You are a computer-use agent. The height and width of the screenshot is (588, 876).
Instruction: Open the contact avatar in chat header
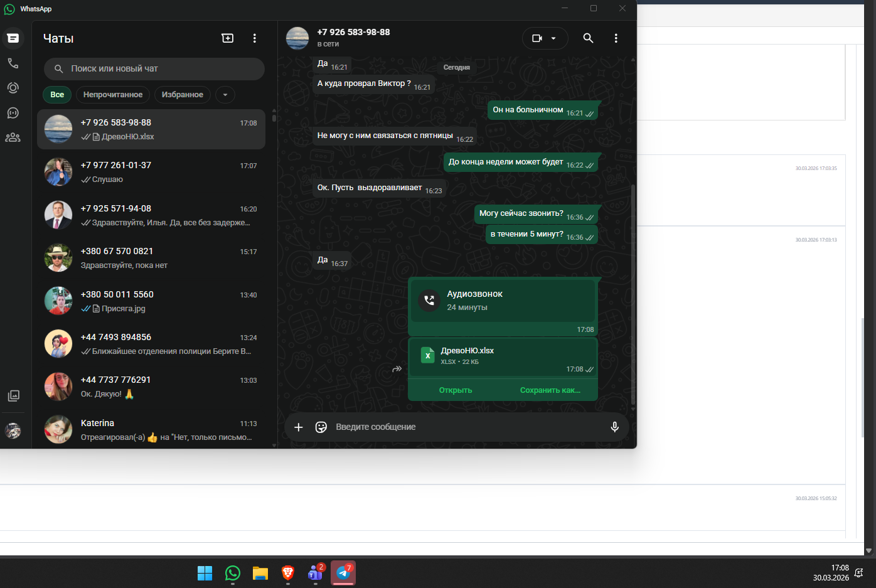[297, 38]
